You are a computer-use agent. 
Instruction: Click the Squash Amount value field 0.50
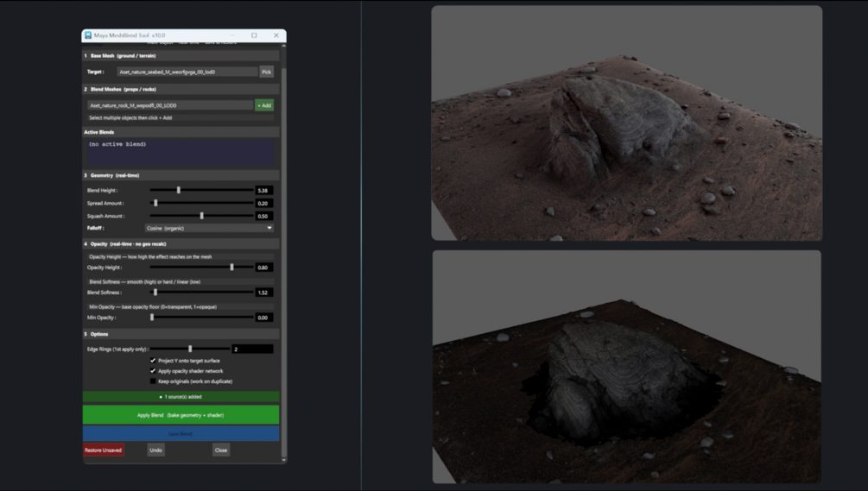(263, 216)
